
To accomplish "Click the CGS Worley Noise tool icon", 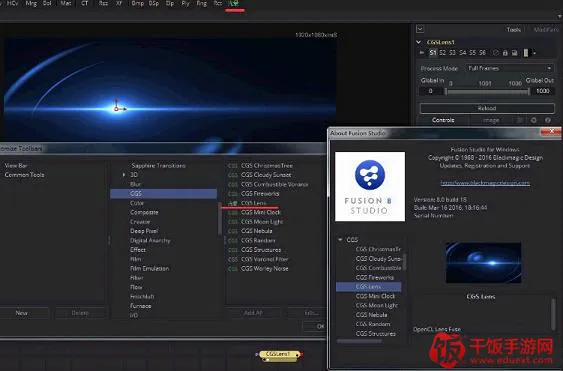I will pos(233,268).
